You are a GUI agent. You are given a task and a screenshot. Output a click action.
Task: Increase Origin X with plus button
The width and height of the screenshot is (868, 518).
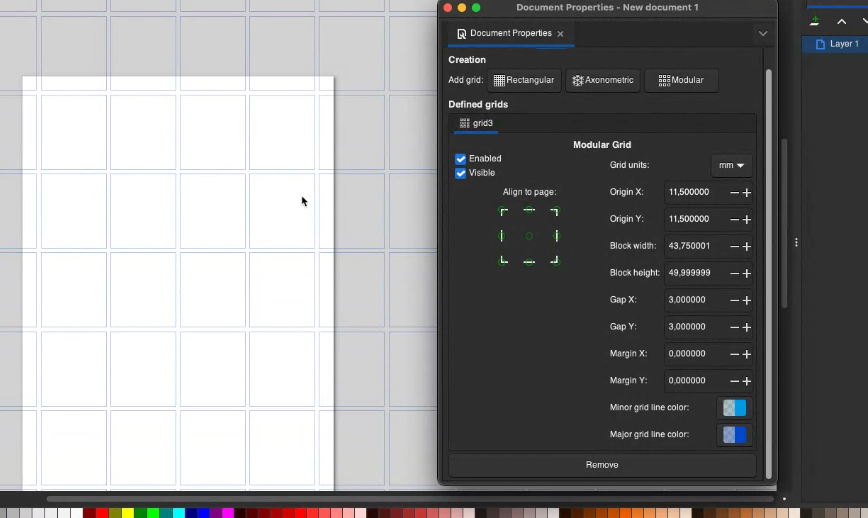tap(747, 193)
